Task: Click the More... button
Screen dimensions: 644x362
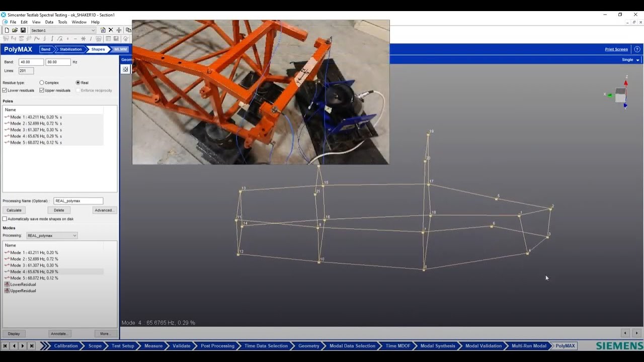Action: pos(105,333)
